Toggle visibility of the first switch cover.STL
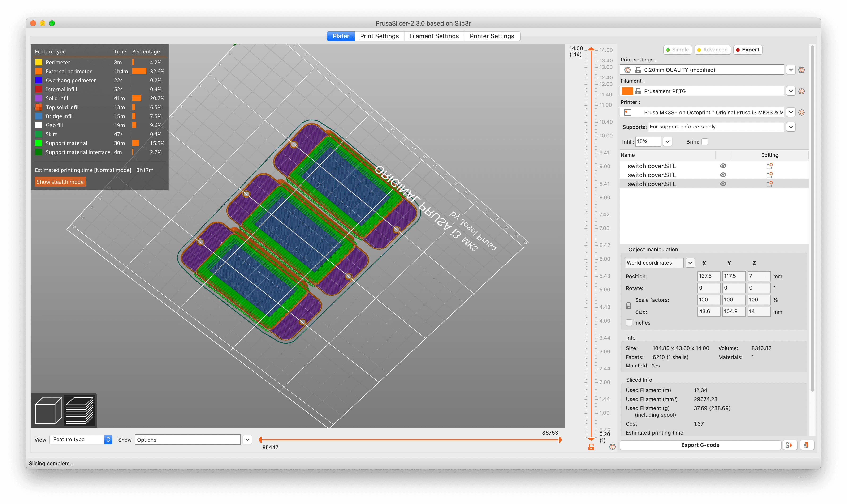The width and height of the screenshot is (847, 504). 723,166
